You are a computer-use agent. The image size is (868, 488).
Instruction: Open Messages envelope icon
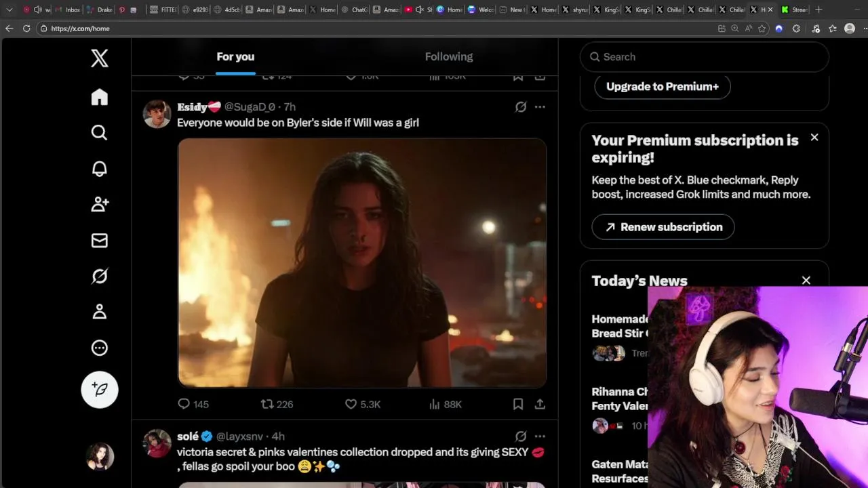(100, 241)
